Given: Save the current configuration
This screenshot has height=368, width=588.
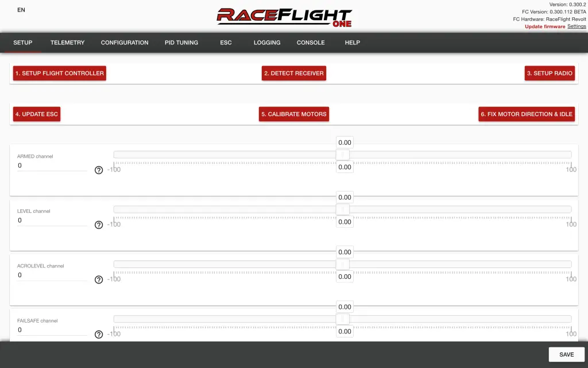Looking at the screenshot, I should (566, 354).
